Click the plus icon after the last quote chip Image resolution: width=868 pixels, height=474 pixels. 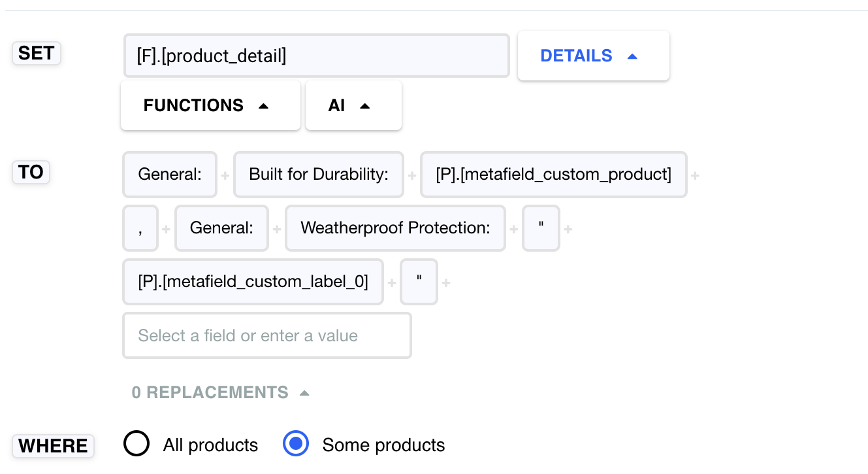445,282
